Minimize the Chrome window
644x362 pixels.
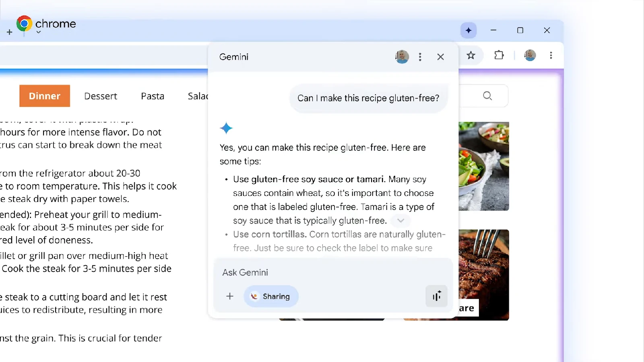coord(493,30)
